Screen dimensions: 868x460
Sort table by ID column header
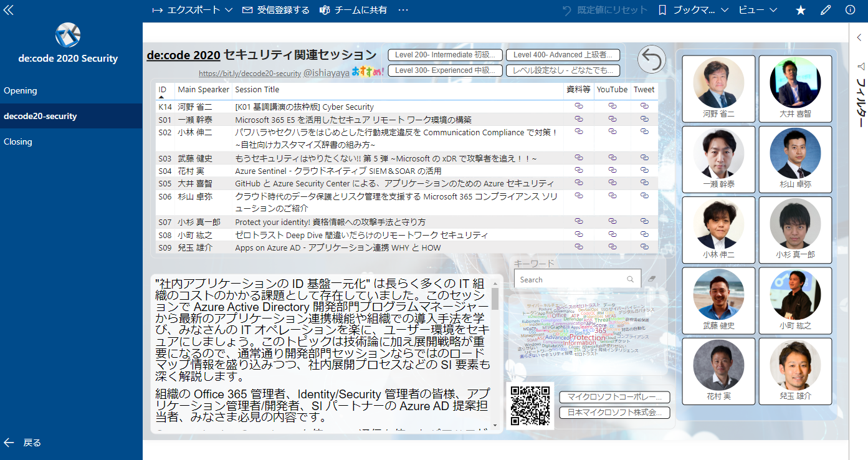point(163,90)
